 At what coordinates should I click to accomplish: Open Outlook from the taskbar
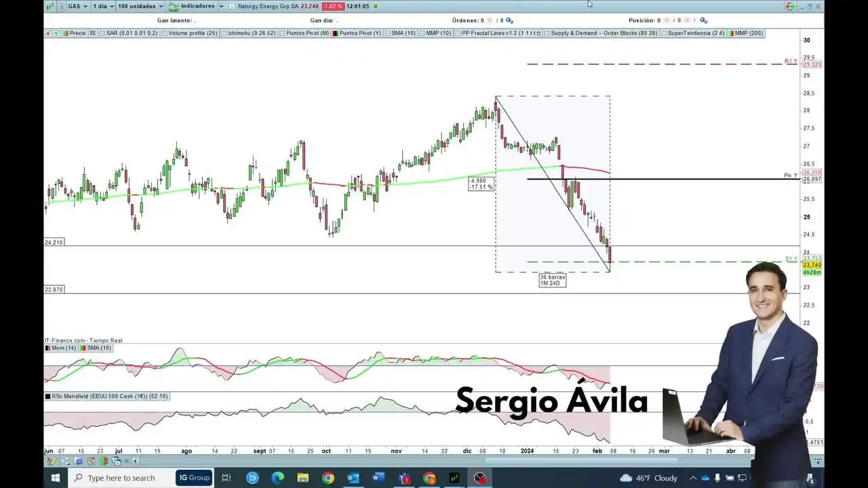(353, 478)
